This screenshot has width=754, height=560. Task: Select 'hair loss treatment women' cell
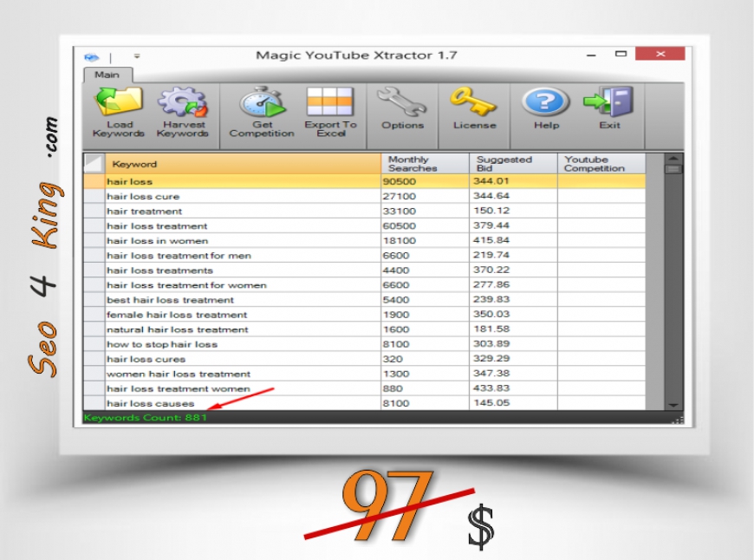point(243,388)
